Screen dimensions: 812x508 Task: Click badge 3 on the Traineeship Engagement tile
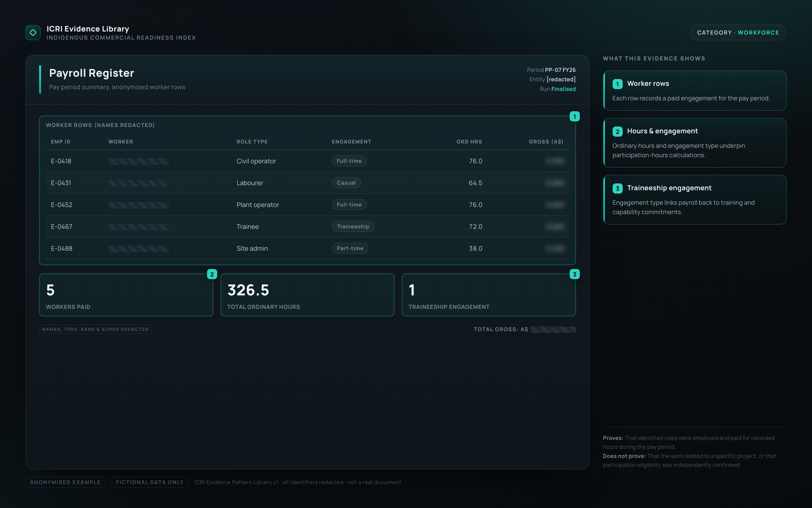click(574, 274)
